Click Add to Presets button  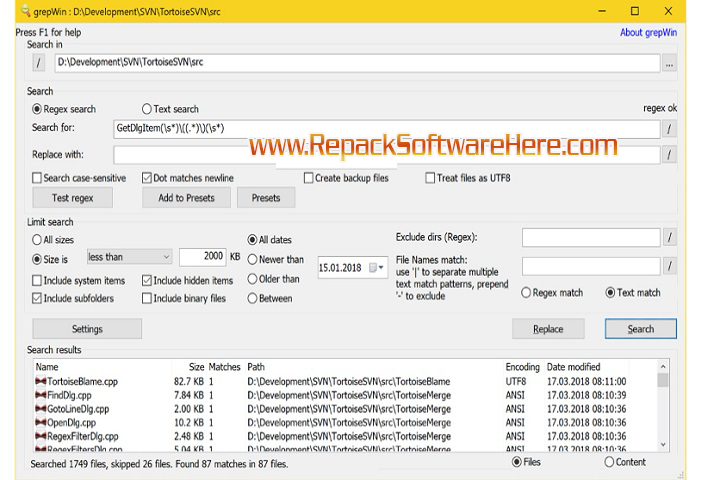click(x=186, y=198)
